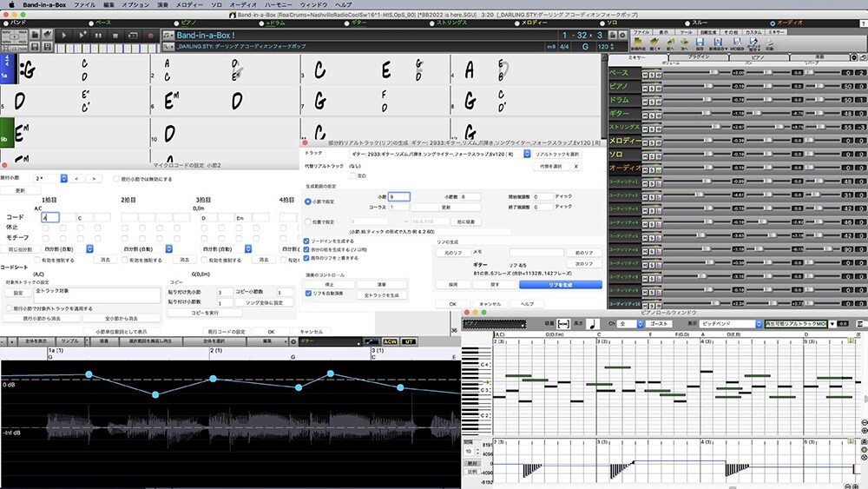Click ACW button in audio edit toolbar

(x=391, y=341)
